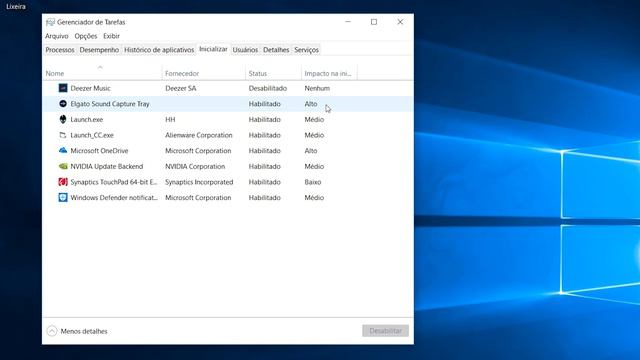Click Microsoft Corporation in OneDrive row
The height and width of the screenshot is (360, 640).
198,151
